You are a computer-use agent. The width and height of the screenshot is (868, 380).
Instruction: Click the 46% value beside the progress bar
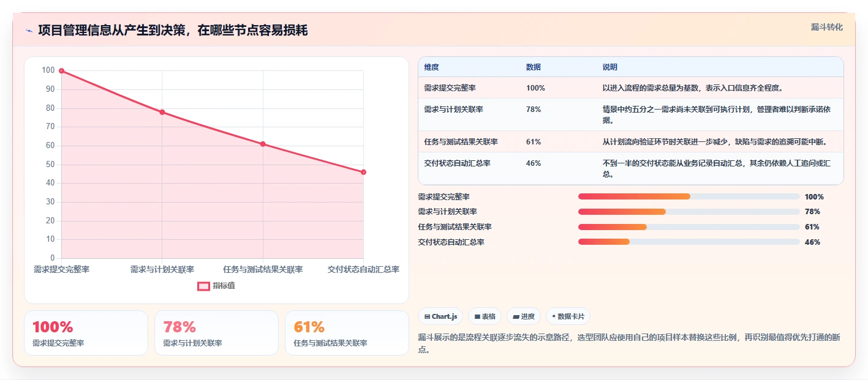[812, 242]
